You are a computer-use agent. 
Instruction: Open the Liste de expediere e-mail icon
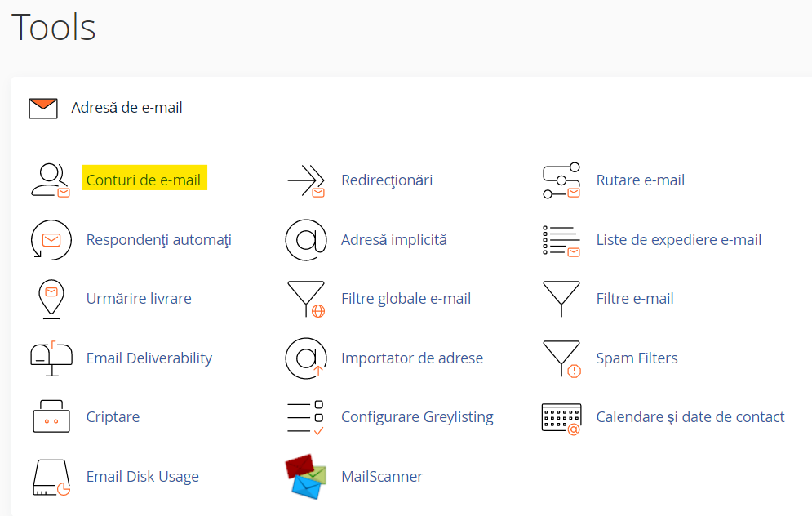coord(561,240)
